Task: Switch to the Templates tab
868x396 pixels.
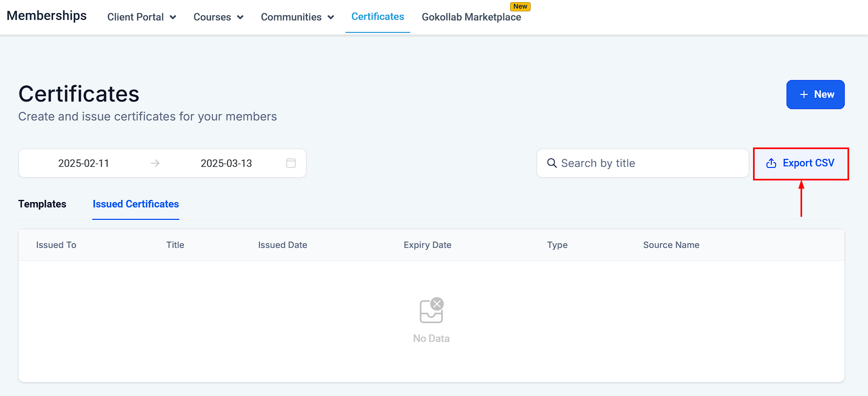Action: pyautogui.click(x=42, y=204)
